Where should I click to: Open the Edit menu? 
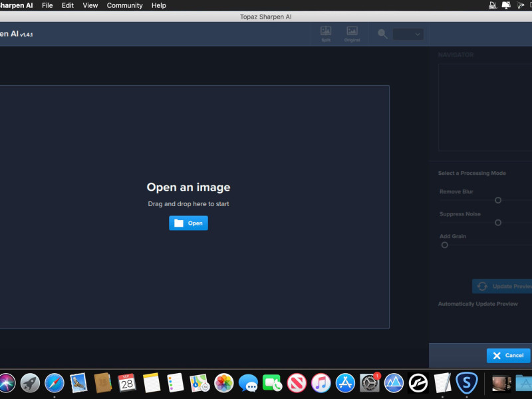tap(68, 5)
